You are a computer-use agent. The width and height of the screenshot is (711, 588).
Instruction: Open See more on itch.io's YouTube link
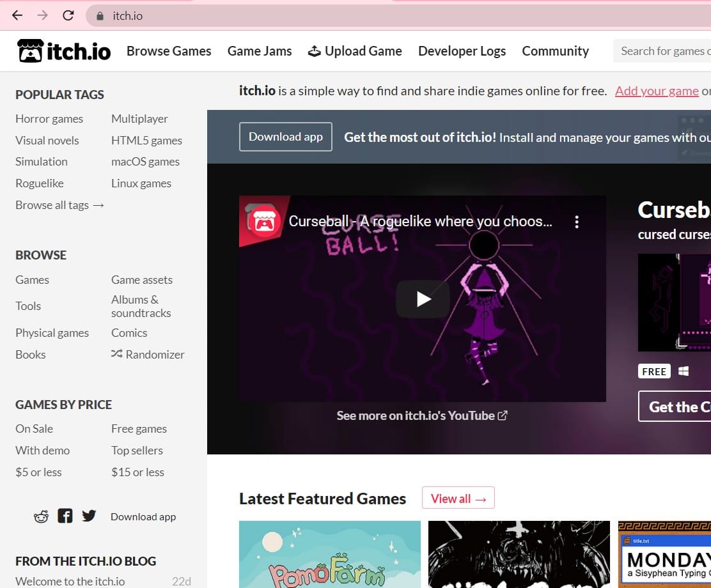[x=422, y=415]
